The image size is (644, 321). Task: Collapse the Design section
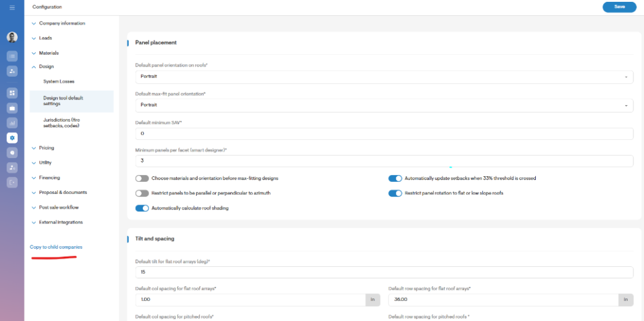(x=47, y=67)
